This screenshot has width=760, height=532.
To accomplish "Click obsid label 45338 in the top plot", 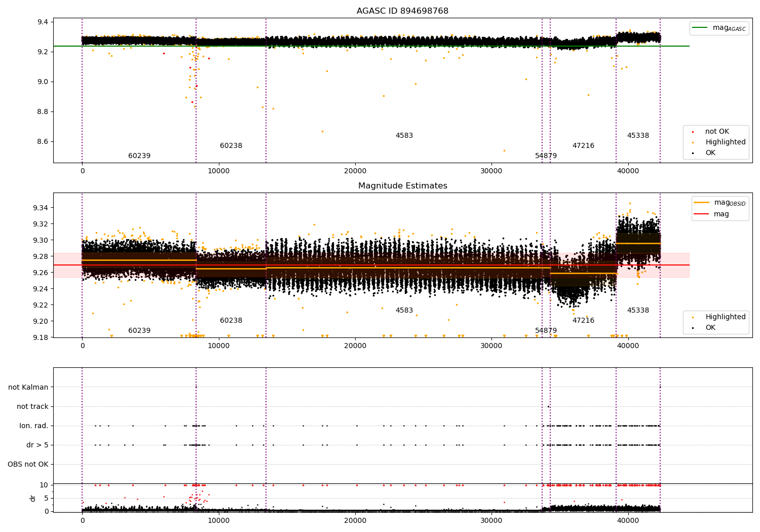I will coord(638,135).
